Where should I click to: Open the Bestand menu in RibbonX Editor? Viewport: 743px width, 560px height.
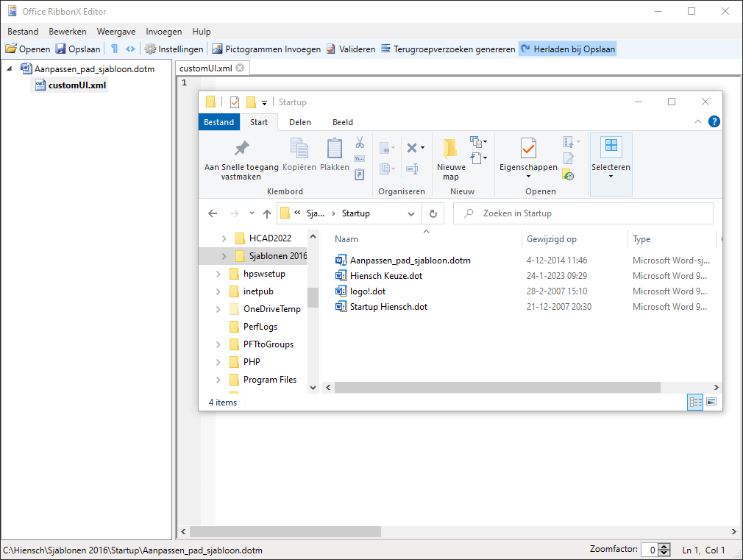tap(23, 32)
